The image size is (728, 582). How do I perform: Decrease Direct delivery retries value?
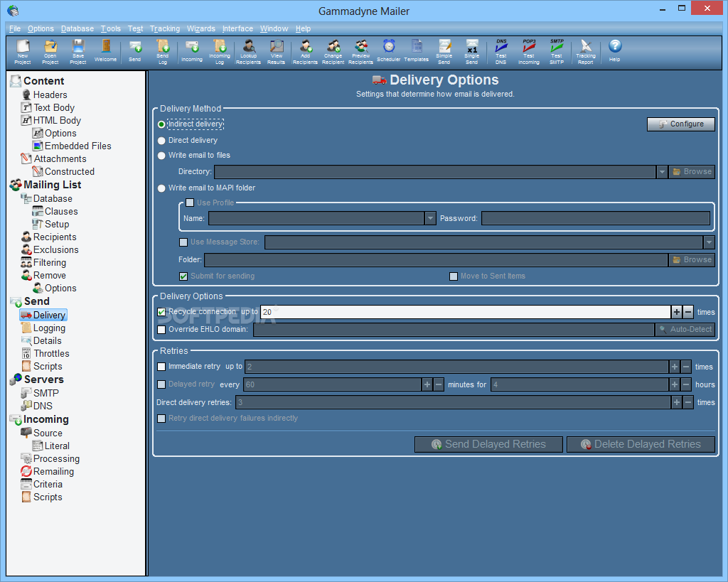pos(688,402)
